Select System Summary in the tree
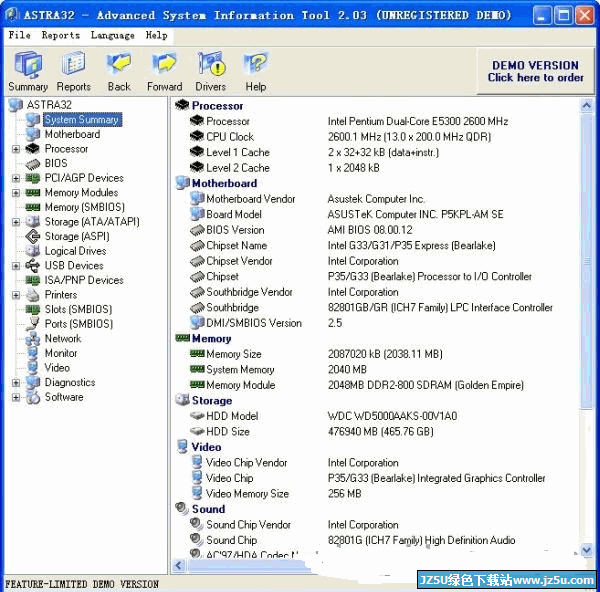Screen dimensions: 600x592 click(82, 120)
